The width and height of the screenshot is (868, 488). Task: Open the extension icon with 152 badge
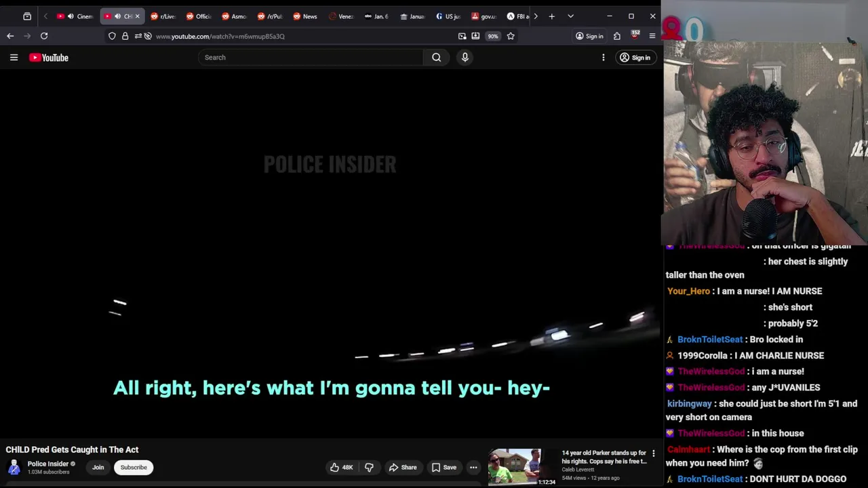(x=635, y=35)
